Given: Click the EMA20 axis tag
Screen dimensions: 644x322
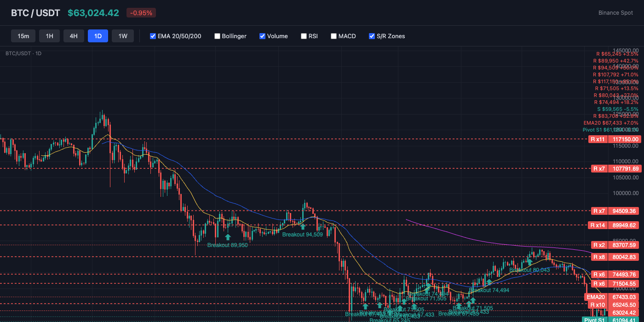Looking at the screenshot, I should 596,297.
